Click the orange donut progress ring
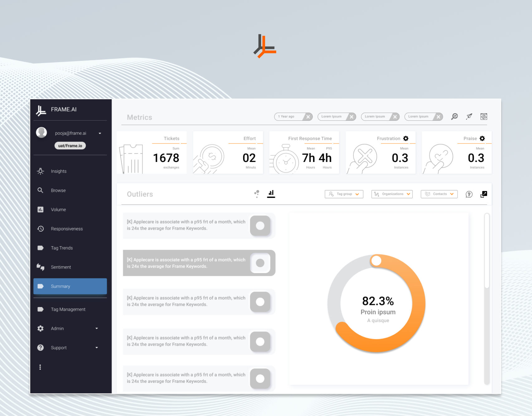Image resolution: width=532 pixels, height=416 pixels. [x=418, y=303]
